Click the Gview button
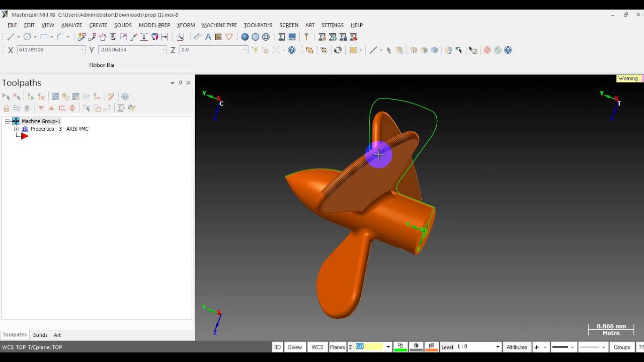 tap(295, 347)
